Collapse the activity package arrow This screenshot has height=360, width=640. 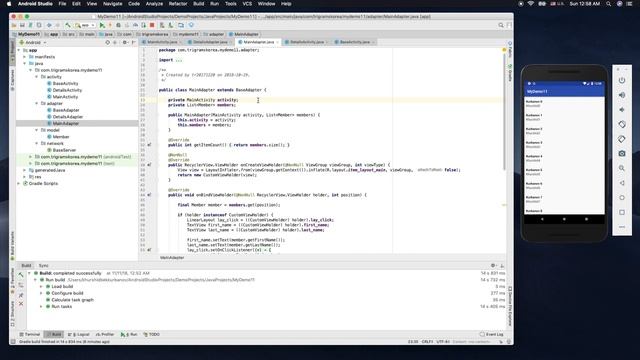[37, 77]
